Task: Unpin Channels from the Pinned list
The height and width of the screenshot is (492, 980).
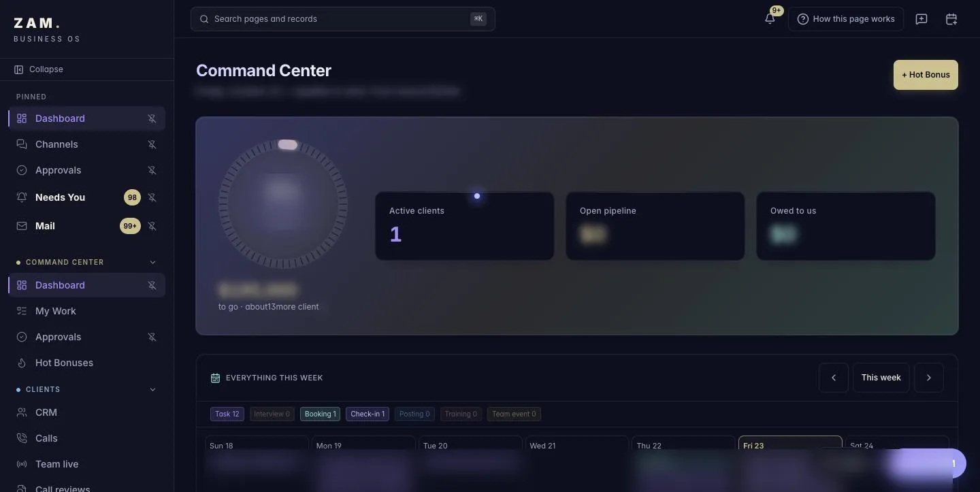Action: tap(152, 144)
